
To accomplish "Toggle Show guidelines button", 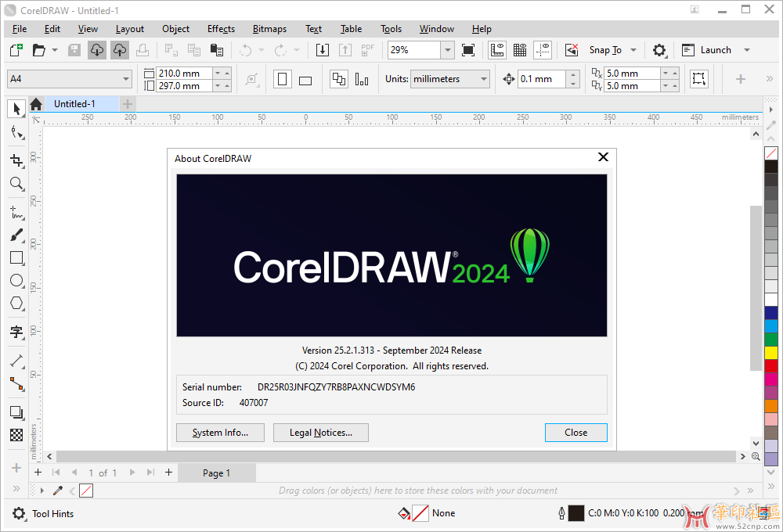I will [543, 50].
